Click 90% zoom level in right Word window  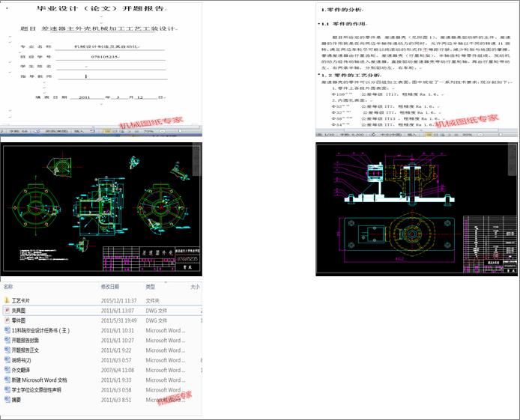tap(467, 135)
